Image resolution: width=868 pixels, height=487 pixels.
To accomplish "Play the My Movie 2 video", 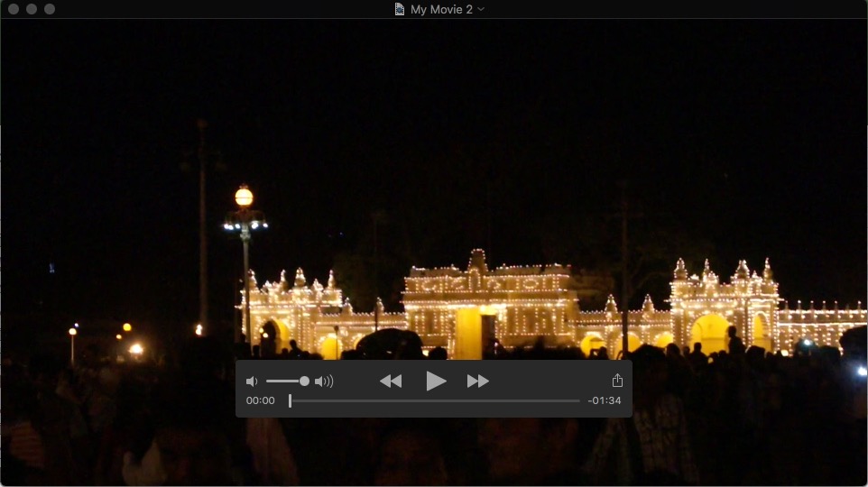I will coord(436,381).
